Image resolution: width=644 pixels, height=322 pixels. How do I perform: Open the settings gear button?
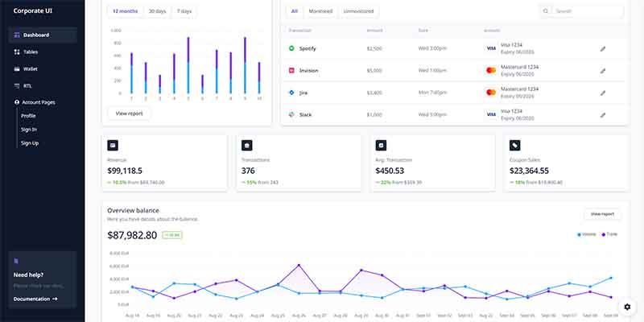tap(627, 307)
